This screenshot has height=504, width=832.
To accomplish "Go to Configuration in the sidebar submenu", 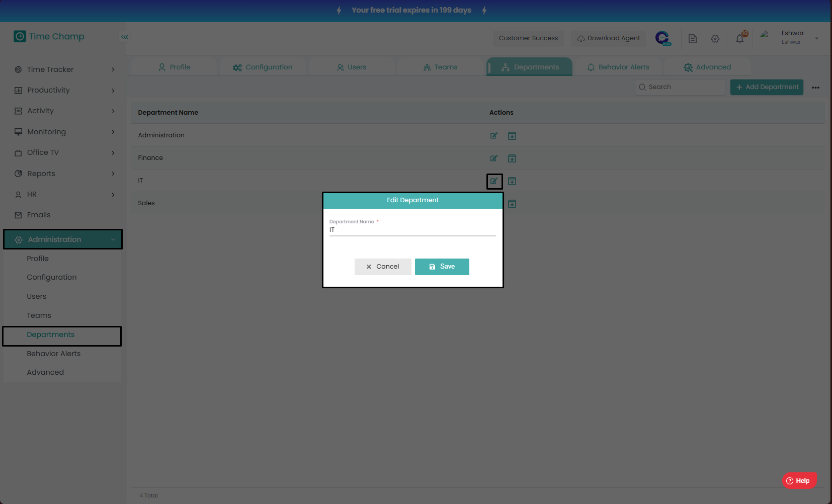I will [52, 277].
